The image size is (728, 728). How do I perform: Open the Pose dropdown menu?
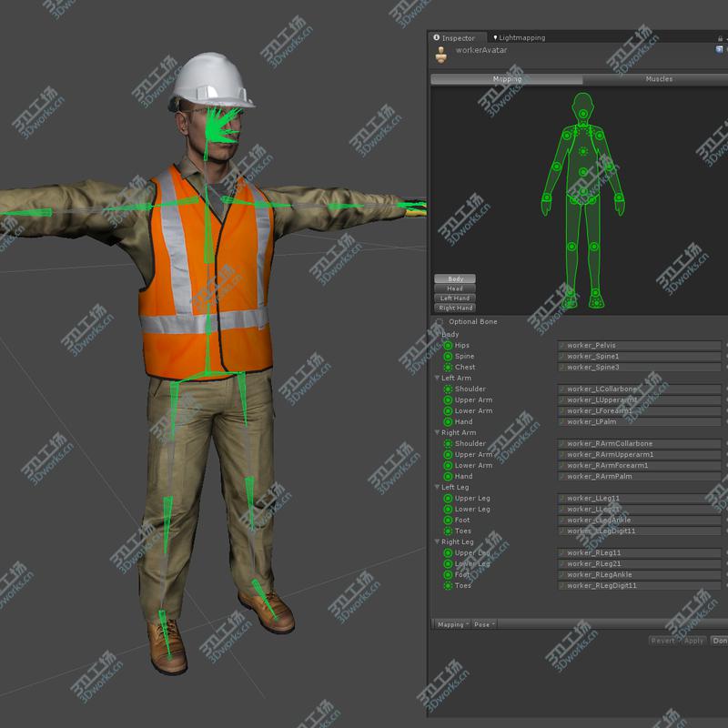coord(484,624)
